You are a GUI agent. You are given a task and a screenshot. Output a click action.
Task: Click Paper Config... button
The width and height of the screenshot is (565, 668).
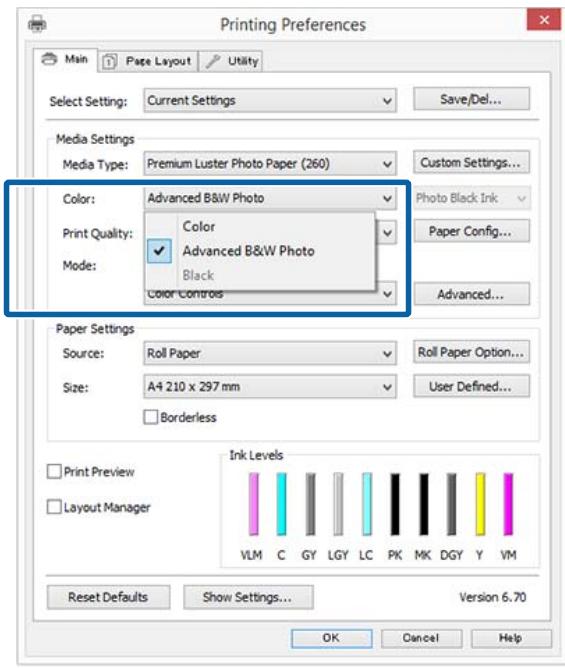[x=471, y=231]
